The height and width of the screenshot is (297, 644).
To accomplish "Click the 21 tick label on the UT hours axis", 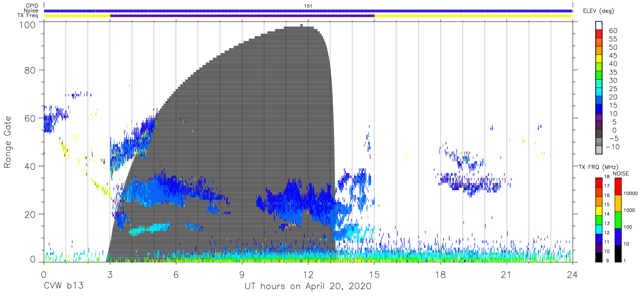I will coord(507,274).
